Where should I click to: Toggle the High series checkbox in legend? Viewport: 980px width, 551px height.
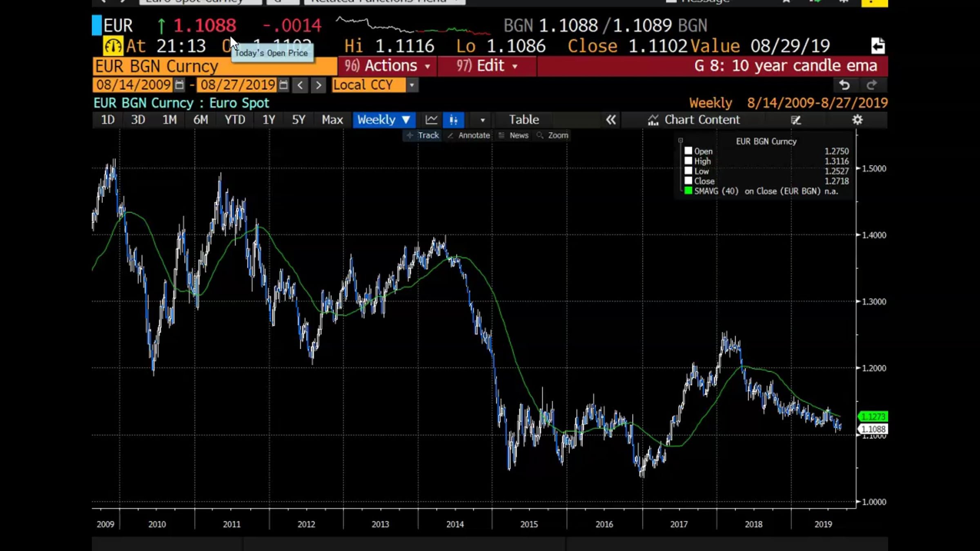[688, 161]
